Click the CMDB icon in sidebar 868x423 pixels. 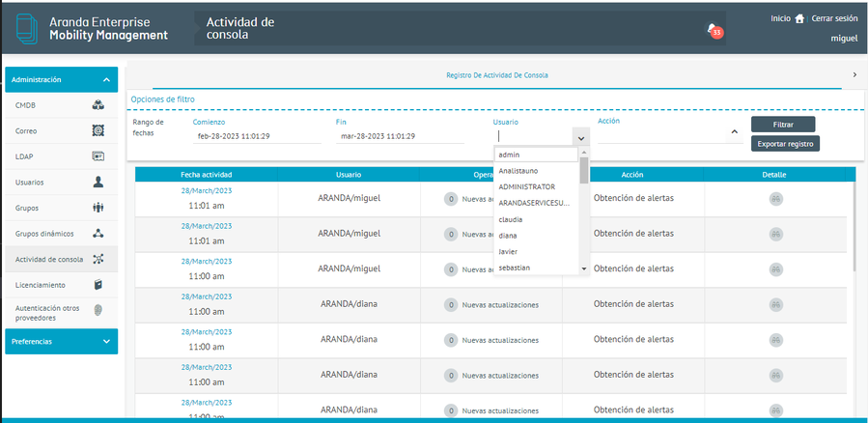pyautogui.click(x=98, y=105)
